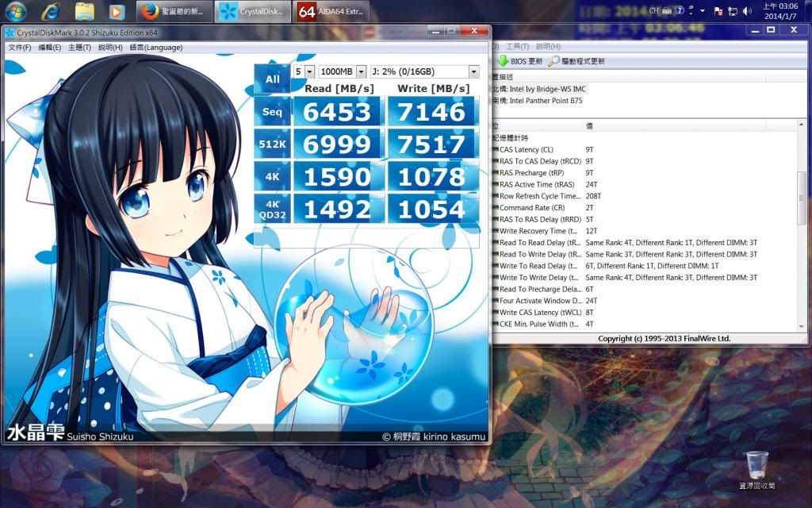Switch to Firefox window in taskbar
This screenshot has width=812, height=508.
pos(174,11)
